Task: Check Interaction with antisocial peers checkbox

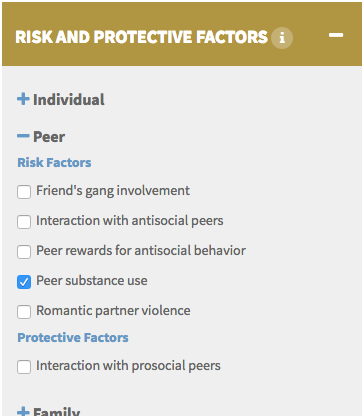Action: coord(24,222)
